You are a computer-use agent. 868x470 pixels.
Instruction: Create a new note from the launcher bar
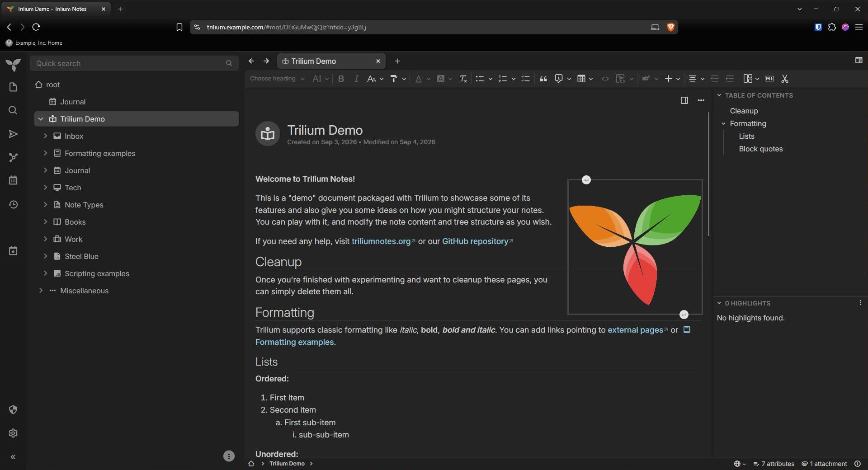tap(13, 87)
